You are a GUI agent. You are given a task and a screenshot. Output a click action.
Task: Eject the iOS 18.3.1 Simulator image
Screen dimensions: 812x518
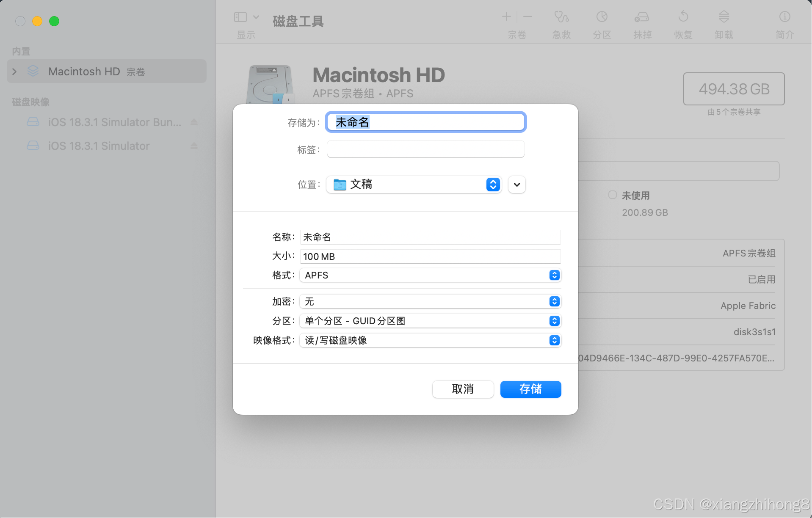pyautogui.click(x=194, y=146)
